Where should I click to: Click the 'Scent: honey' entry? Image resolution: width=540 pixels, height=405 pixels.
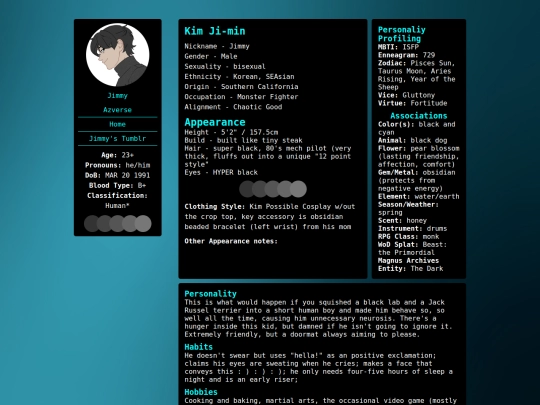click(402, 220)
